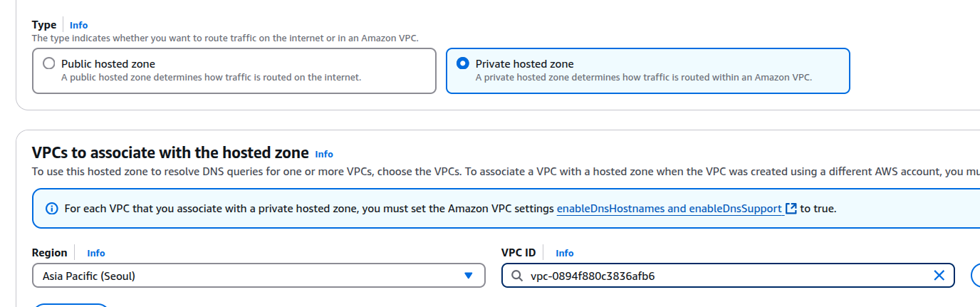The image size is (980, 307).
Task: Click into the vpc-0894f880c3836afb6 text field
Action: pos(728,276)
